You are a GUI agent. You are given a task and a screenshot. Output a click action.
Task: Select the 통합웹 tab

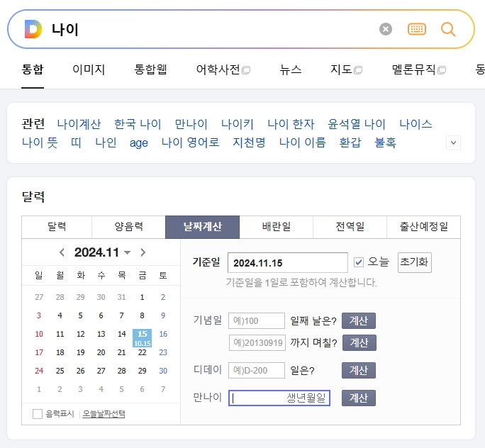(x=150, y=69)
